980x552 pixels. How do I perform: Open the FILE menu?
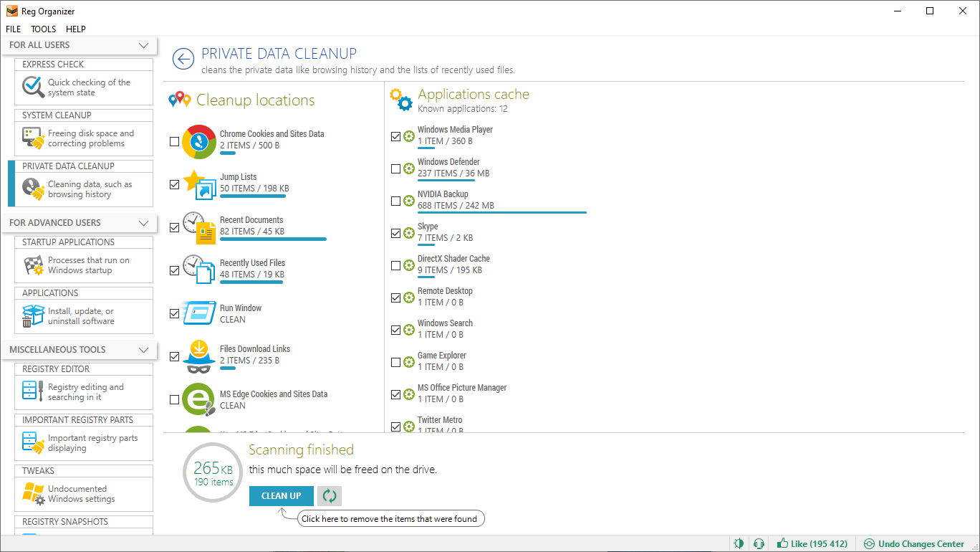13,29
